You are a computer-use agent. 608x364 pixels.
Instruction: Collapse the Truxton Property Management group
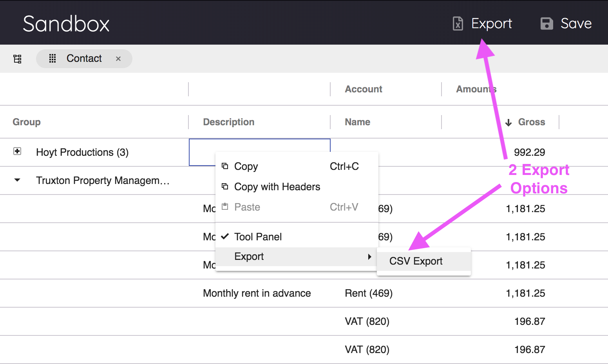click(17, 180)
